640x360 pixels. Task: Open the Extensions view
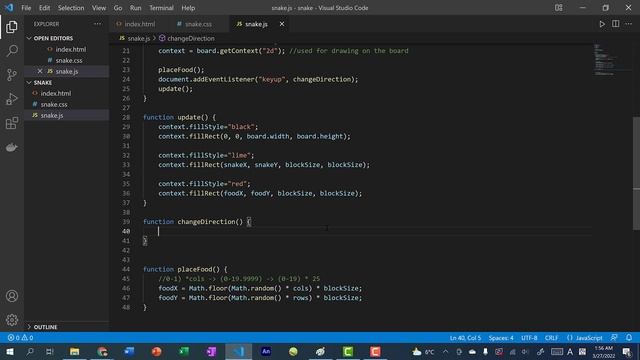point(12,123)
